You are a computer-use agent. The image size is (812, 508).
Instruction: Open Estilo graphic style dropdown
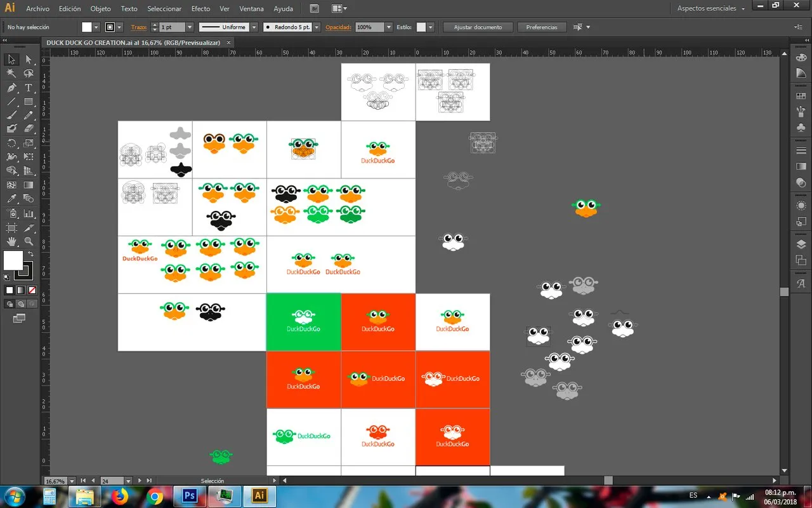[431, 27]
